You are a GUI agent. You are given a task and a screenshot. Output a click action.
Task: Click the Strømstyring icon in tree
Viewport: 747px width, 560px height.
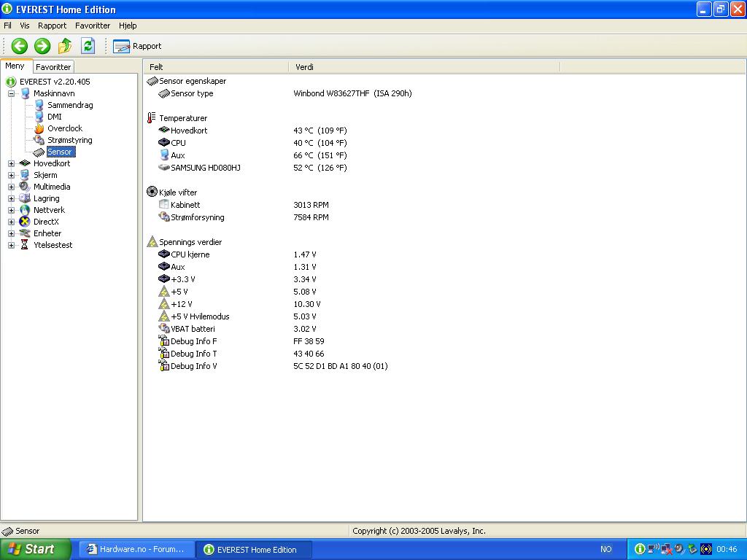[x=39, y=140]
